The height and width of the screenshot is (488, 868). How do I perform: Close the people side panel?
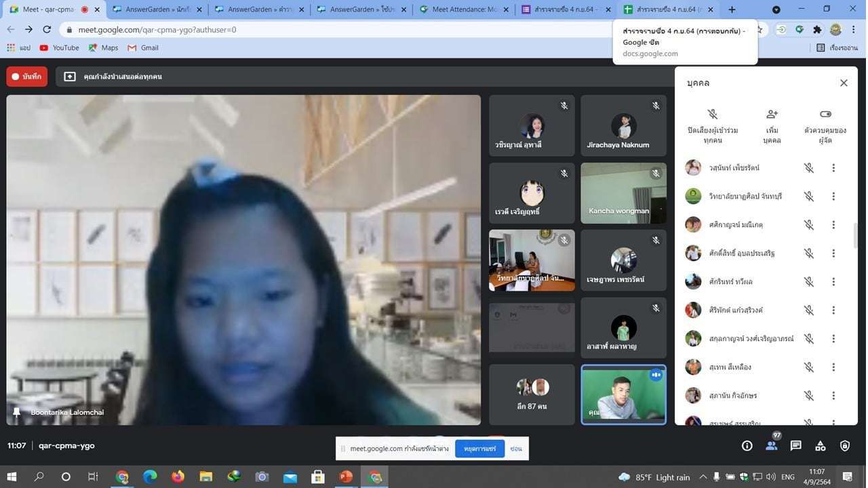844,83
